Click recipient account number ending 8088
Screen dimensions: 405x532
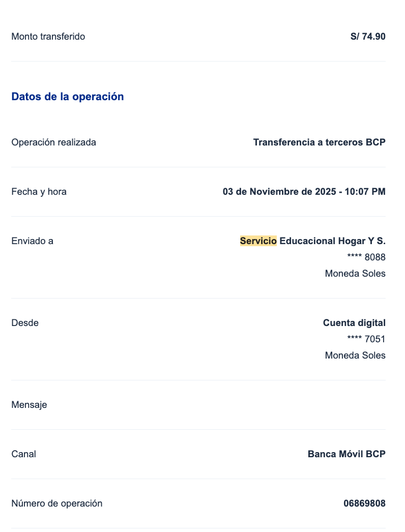point(365,257)
